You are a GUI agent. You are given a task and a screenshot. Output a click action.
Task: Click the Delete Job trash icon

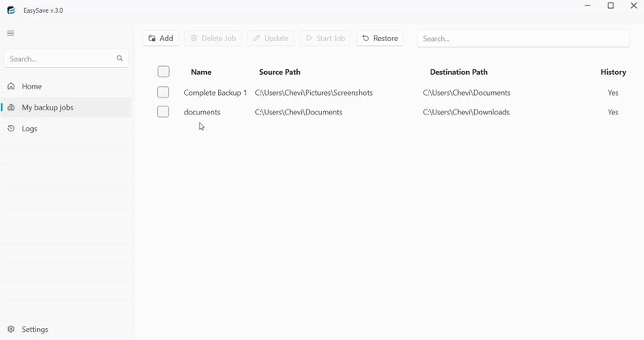click(x=194, y=38)
